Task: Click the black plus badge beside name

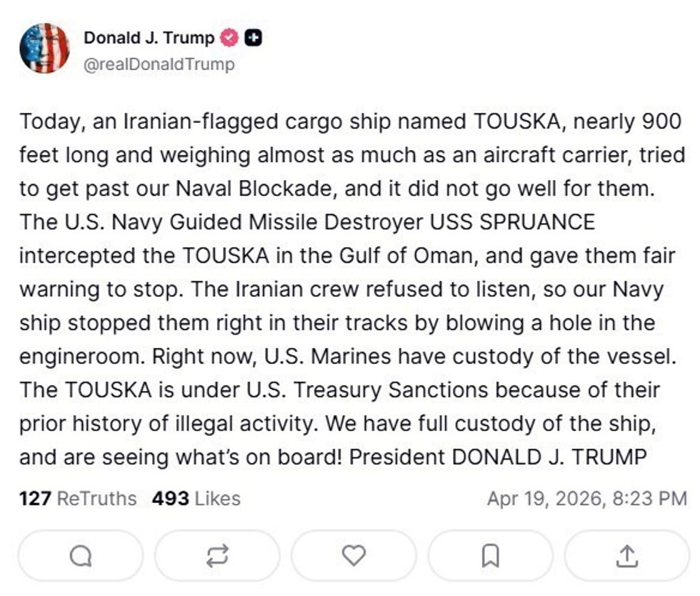Action: (x=253, y=38)
